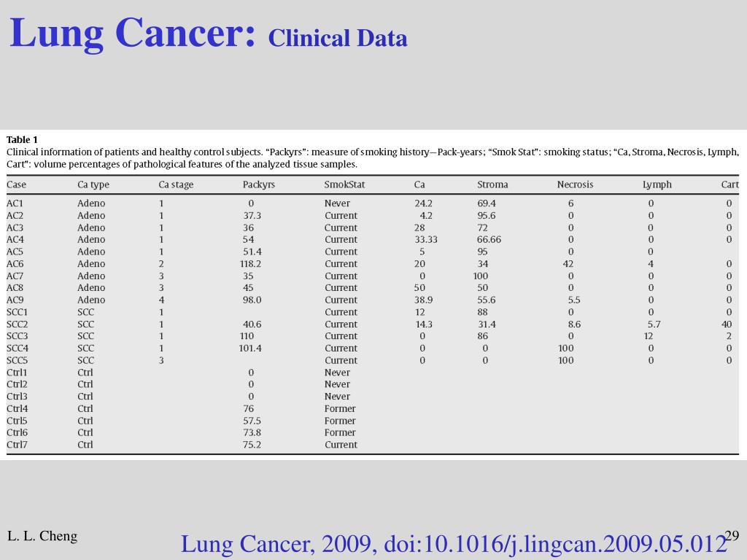Select the 'AC3' case cell

point(15,227)
